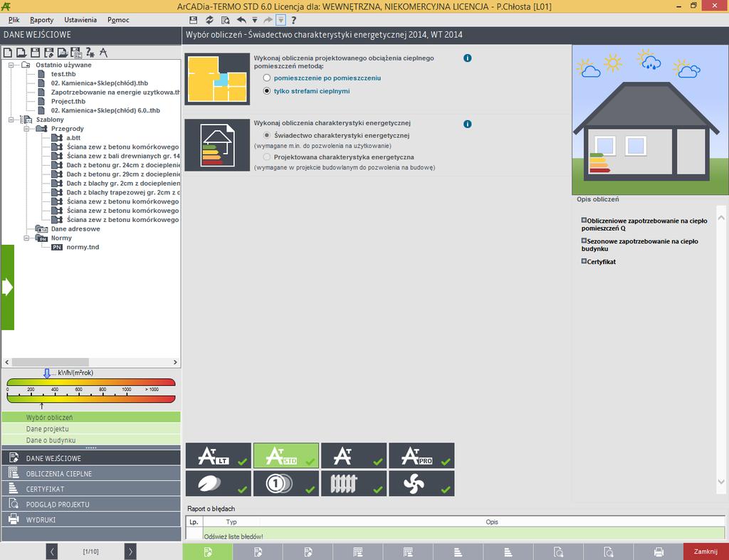
Task: Select radio 'Projektowana charakterystyka energetyczna'
Action: (x=267, y=157)
